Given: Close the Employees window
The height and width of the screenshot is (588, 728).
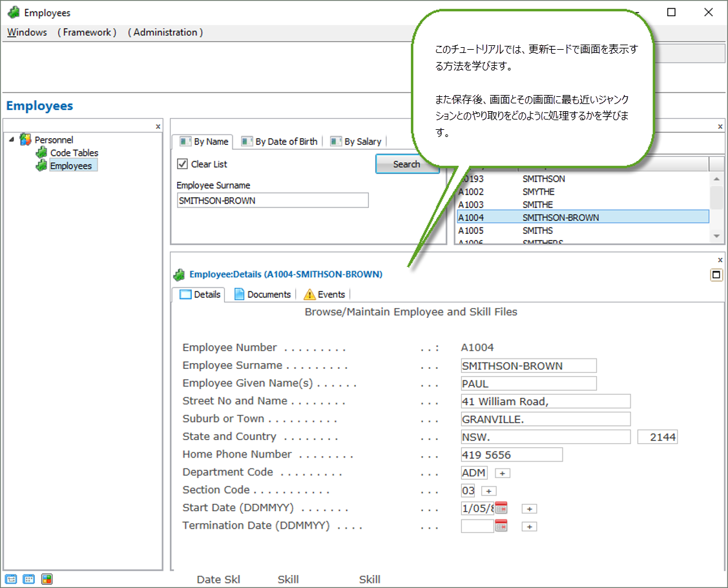Looking at the screenshot, I should pos(709,12).
